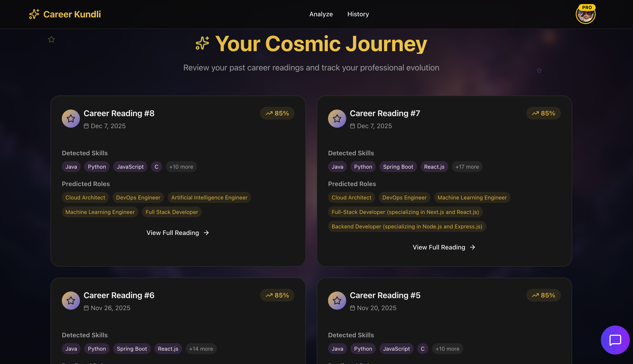This screenshot has width=633, height=364.
Task: Click the 85% trend badge on Reading #7
Action: (543, 113)
